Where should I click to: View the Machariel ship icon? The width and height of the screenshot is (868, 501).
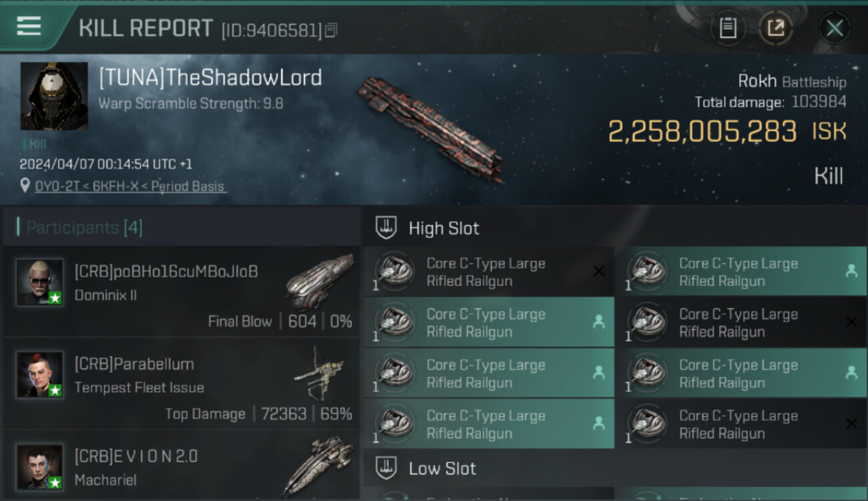tap(318, 466)
